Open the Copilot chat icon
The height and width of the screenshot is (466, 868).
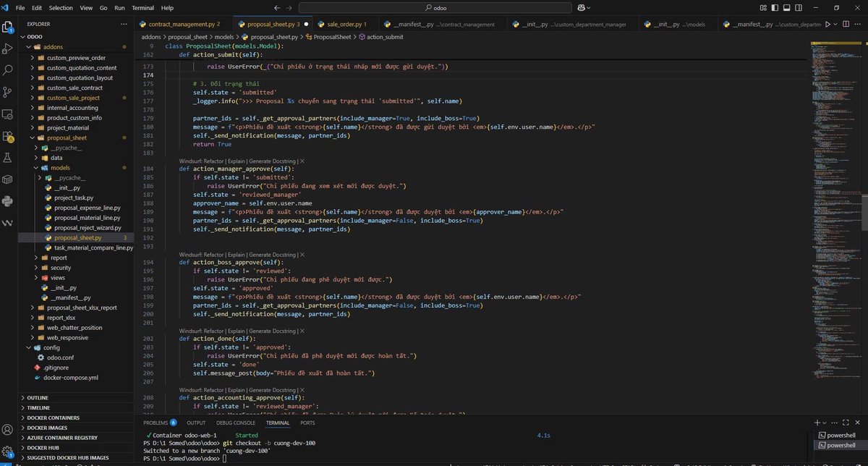pos(581,7)
